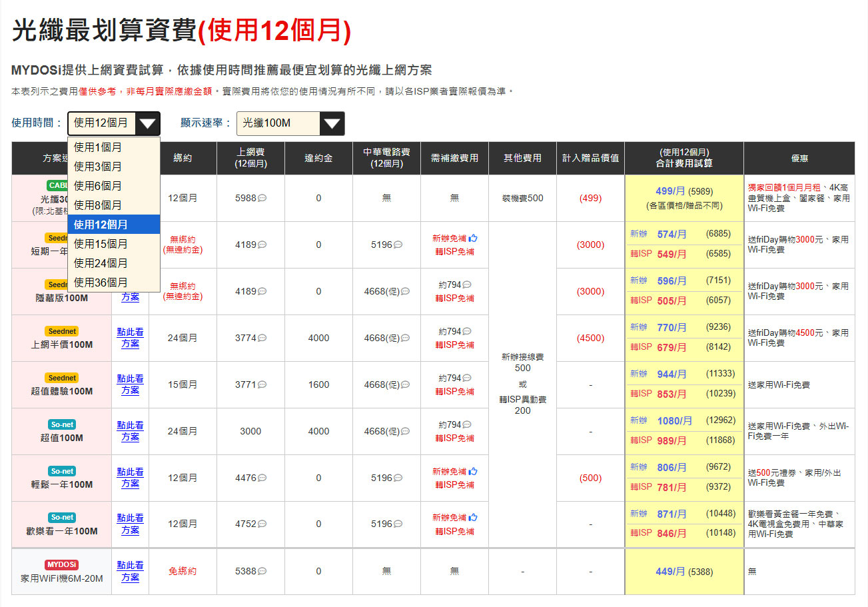This screenshot has width=868, height=607.
Task: Click So-net badge above 超值100M
Action: click(62, 424)
